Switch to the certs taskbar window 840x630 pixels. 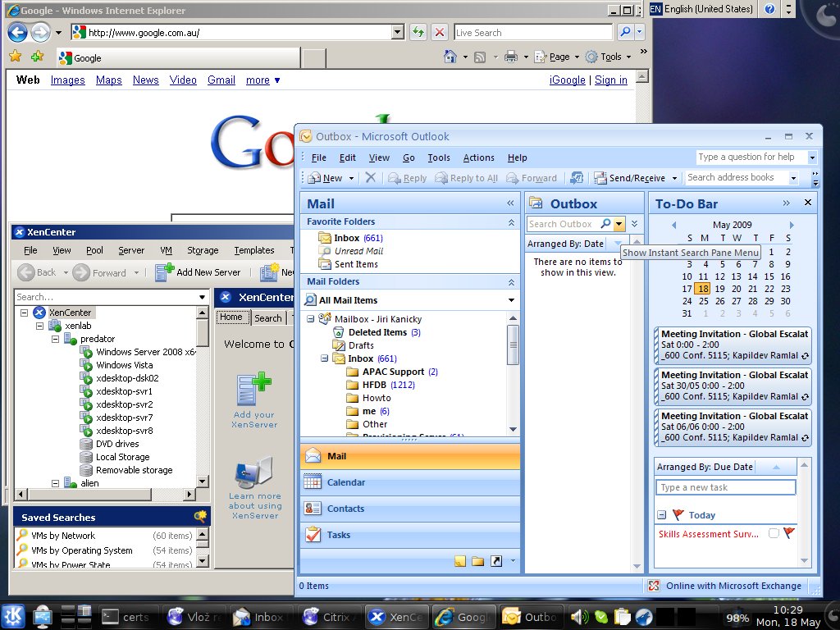(x=127, y=617)
